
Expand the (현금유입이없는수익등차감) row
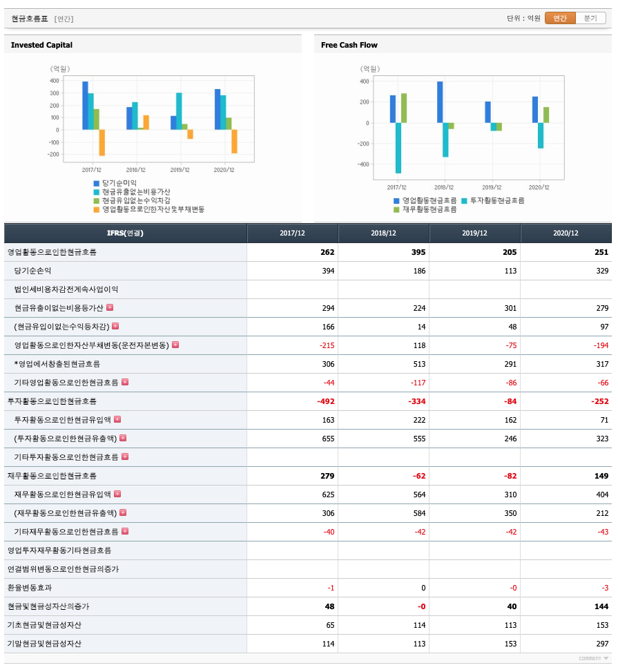115,326
